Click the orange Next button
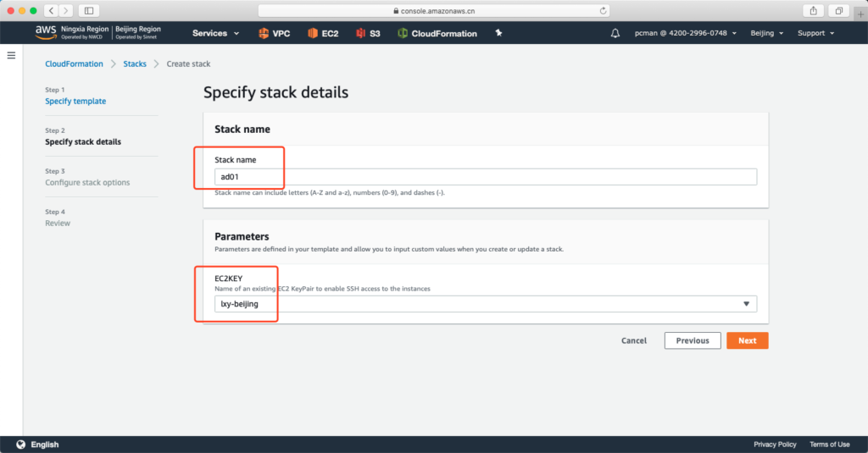This screenshot has height=453, width=868. click(747, 340)
